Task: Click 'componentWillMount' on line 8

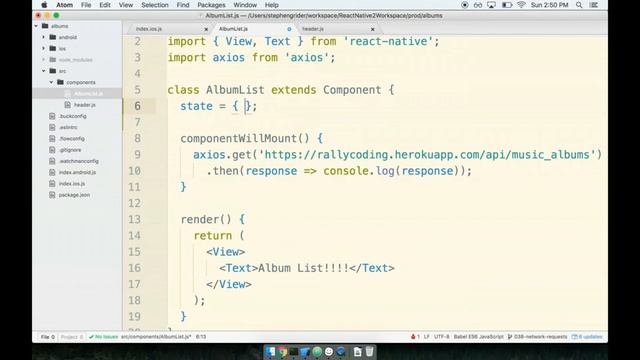Action: pos(239,138)
